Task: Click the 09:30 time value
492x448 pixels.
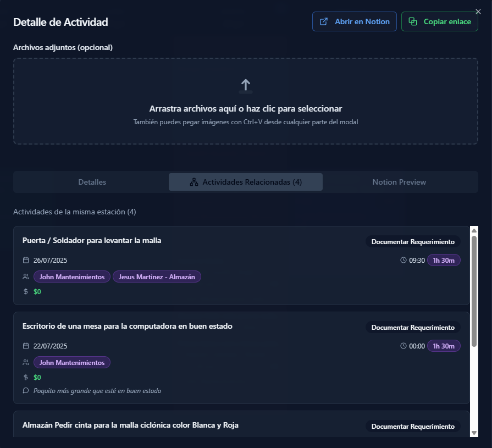Action: click(417, 261)
